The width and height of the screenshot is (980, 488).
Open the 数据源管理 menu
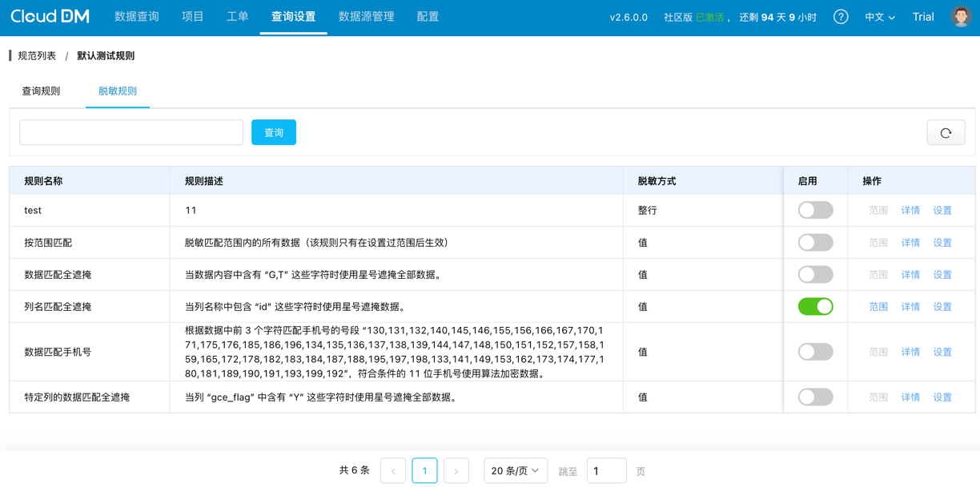pos(366,17)
